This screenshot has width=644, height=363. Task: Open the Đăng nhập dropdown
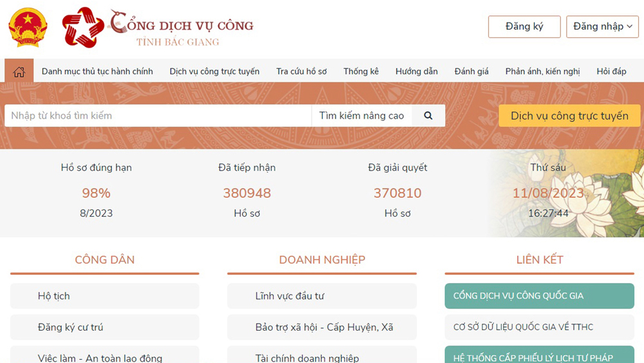[x=602, y=26]
